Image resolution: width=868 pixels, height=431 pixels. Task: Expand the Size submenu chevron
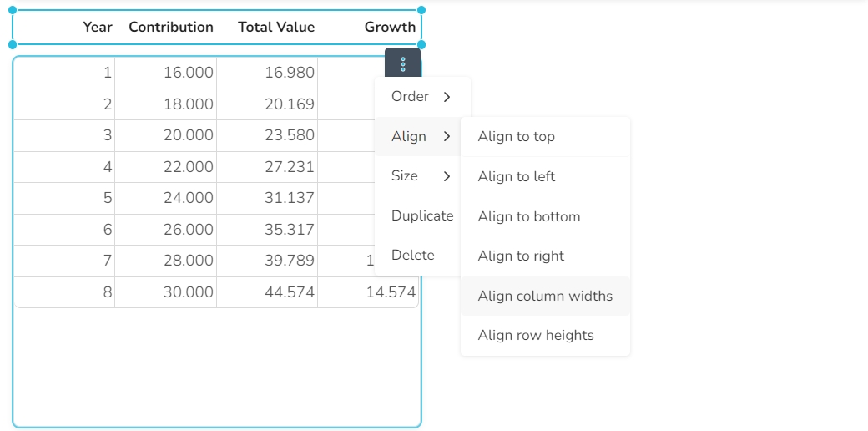pos(447,176)
